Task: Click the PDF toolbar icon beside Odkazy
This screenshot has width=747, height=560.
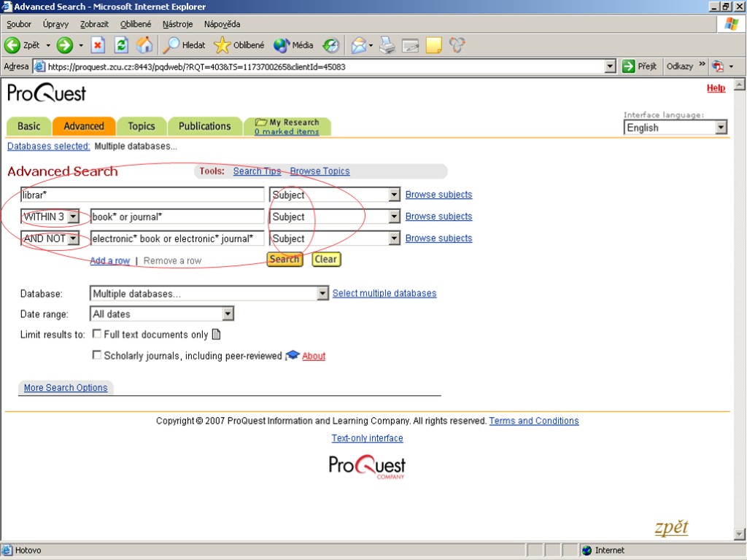Action: pyautogui.click(x=718, y=66)
